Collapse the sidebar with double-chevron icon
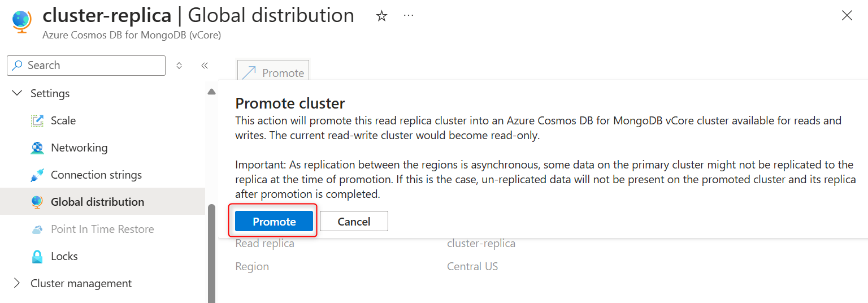 205,66
